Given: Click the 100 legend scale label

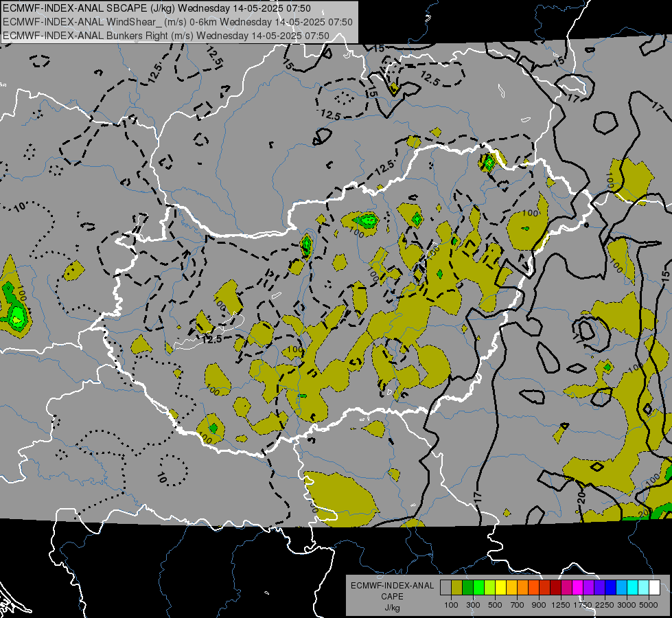Looking at the screenshot, I should [x=451, y=605].
